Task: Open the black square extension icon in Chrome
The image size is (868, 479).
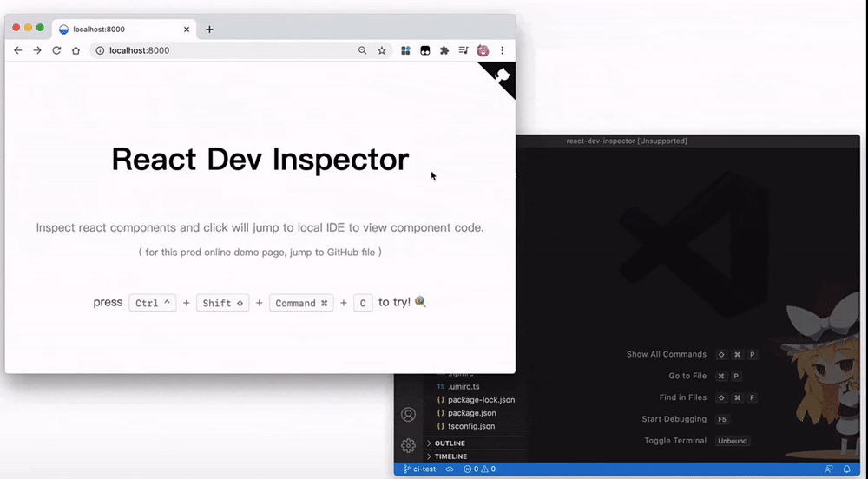Action: 425,50
